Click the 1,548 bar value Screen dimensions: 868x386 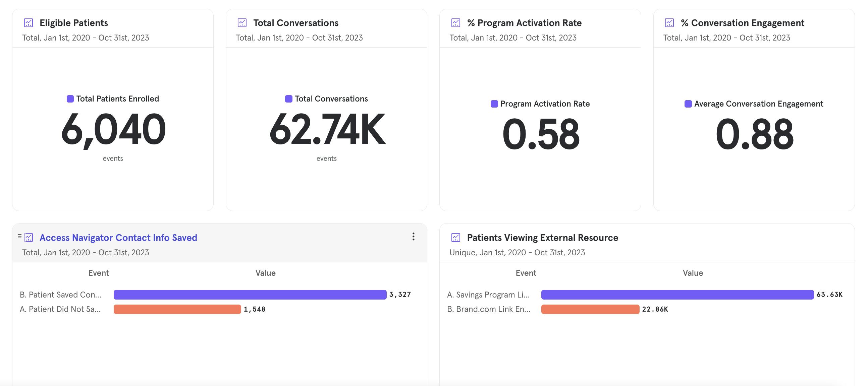click(255, 309)
